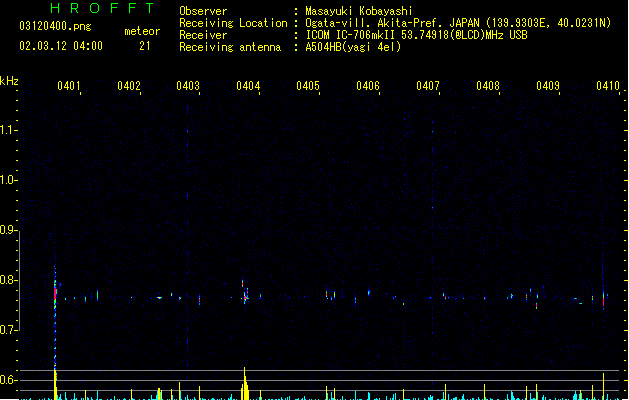Click the date stamp 02.03.12 04:00
The image size is (629, 400).
pos(61,46)
